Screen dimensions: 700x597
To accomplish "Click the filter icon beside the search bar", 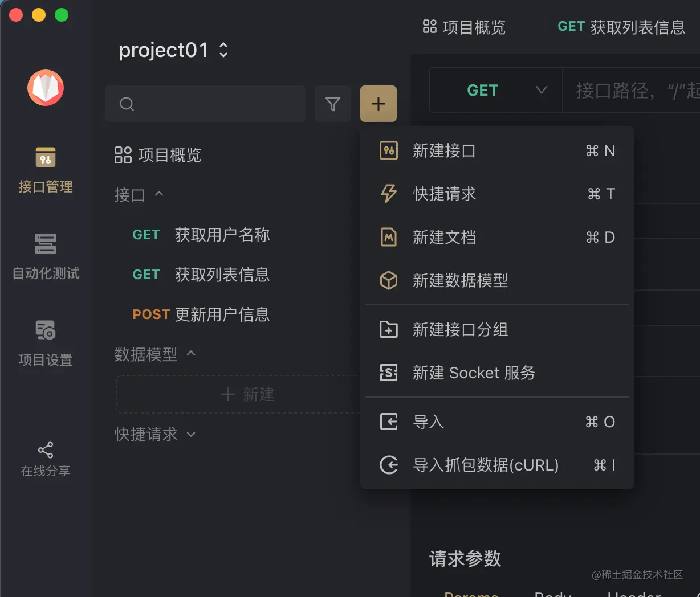I will pos(333,104).
